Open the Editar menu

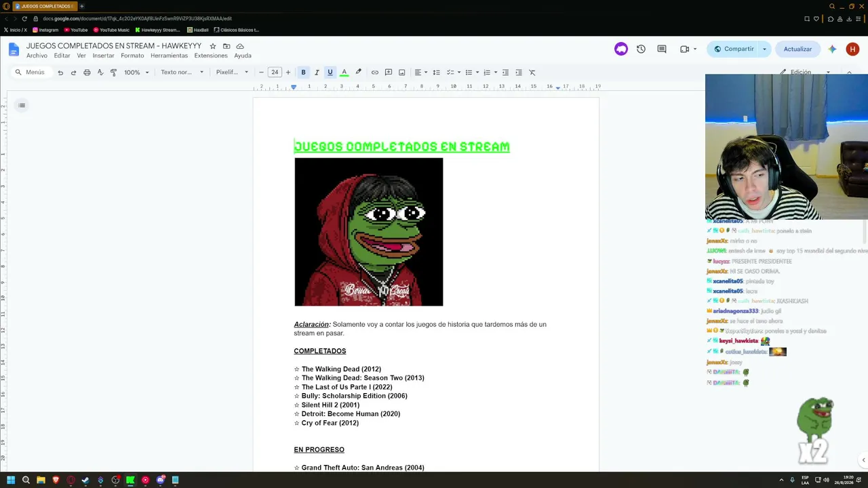(x=62, y=56)
